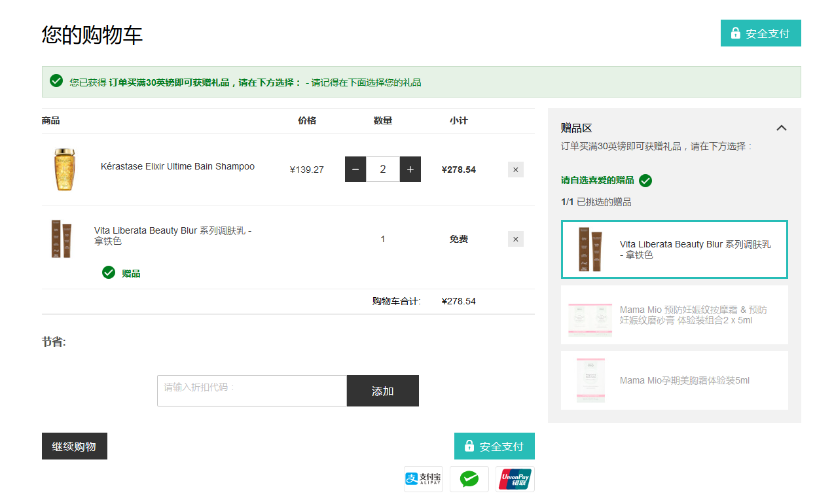Click green check icon in the notification banner
This screenshot has width=815, height=504.
56,81
